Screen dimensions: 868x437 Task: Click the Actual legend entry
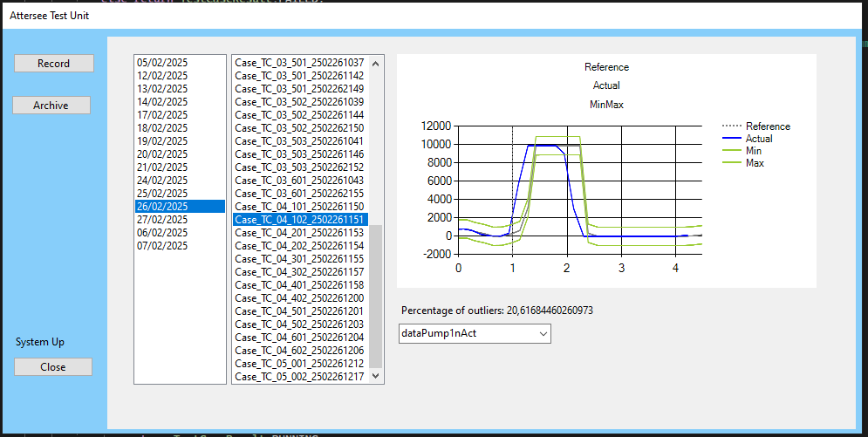[748, 139]
